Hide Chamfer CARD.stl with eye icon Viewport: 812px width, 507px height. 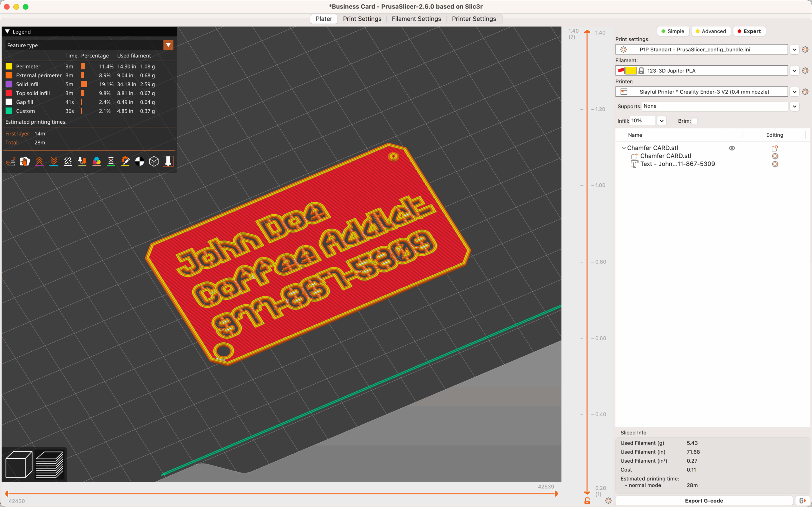point(732,148)
